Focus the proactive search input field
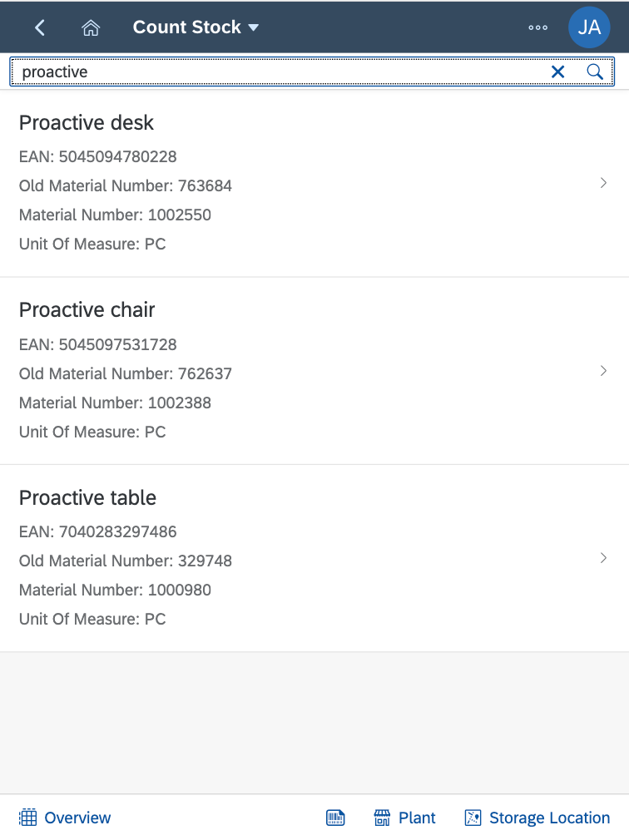 pyautogui.click(x=279, y=72)
